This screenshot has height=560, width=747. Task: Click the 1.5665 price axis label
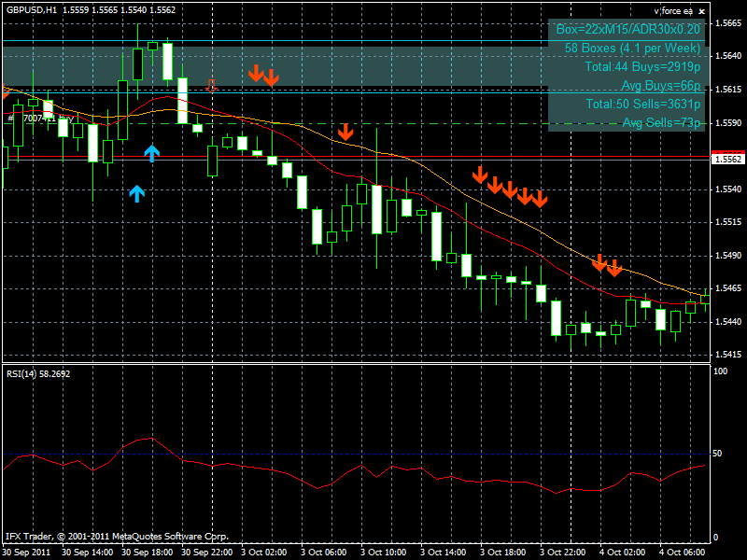727,23
